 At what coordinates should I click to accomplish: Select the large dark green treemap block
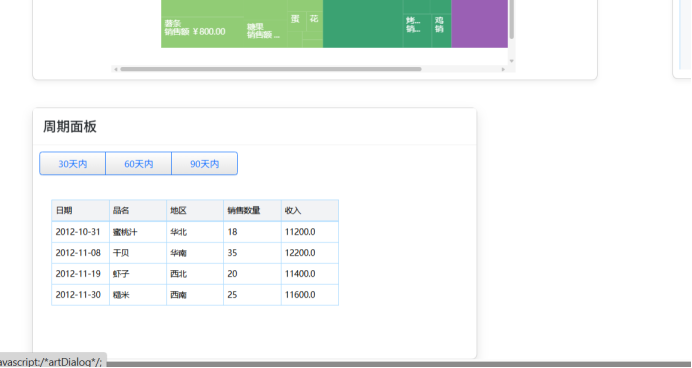pos(363,24)
